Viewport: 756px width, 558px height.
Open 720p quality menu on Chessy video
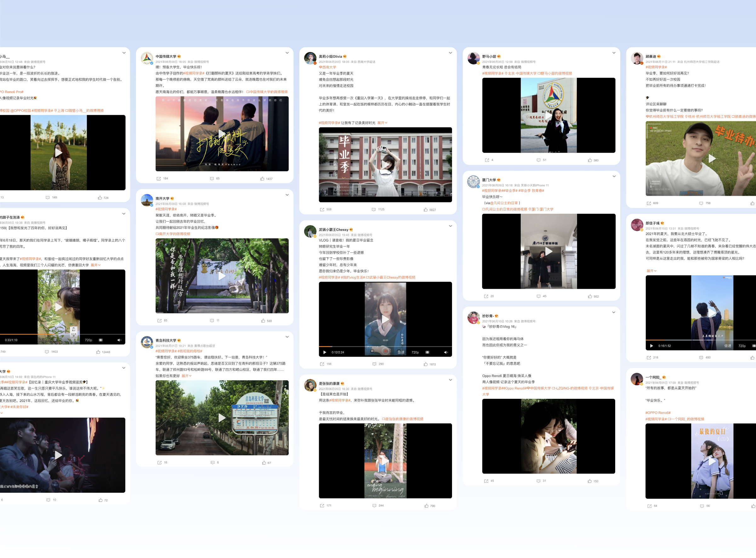[x=415, y=352]
